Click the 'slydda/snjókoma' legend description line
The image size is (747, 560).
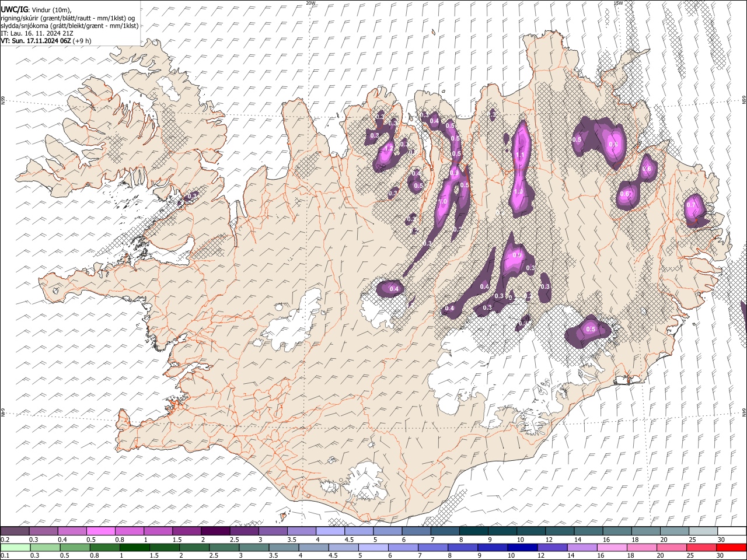(69, 26)
